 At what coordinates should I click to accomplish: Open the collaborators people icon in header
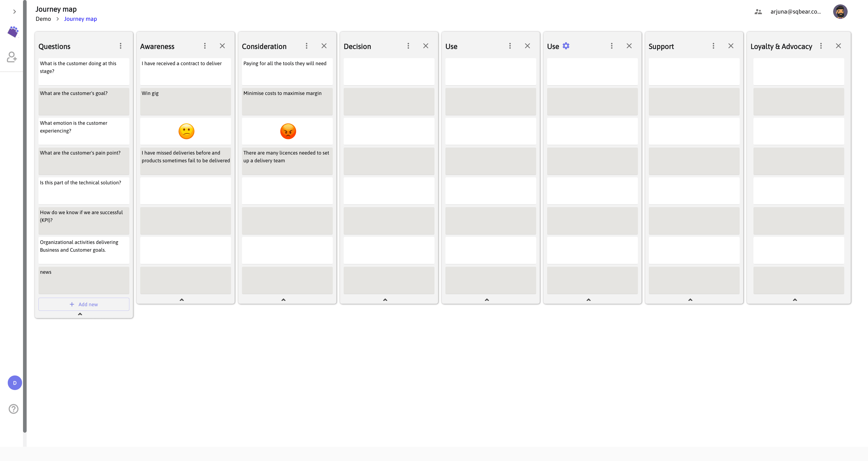pyautogui.click(x=758, y=11)
